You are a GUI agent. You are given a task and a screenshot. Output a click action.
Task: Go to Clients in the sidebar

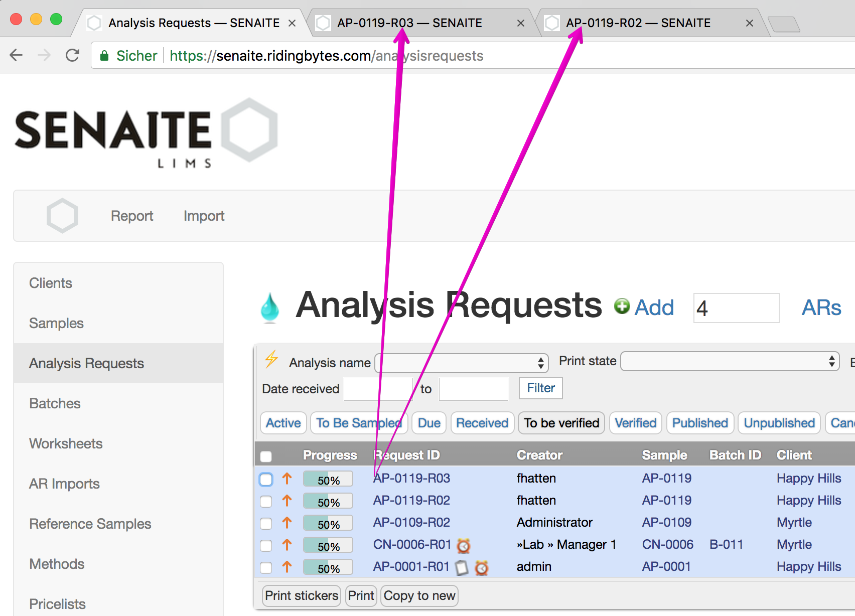(118, 283)
